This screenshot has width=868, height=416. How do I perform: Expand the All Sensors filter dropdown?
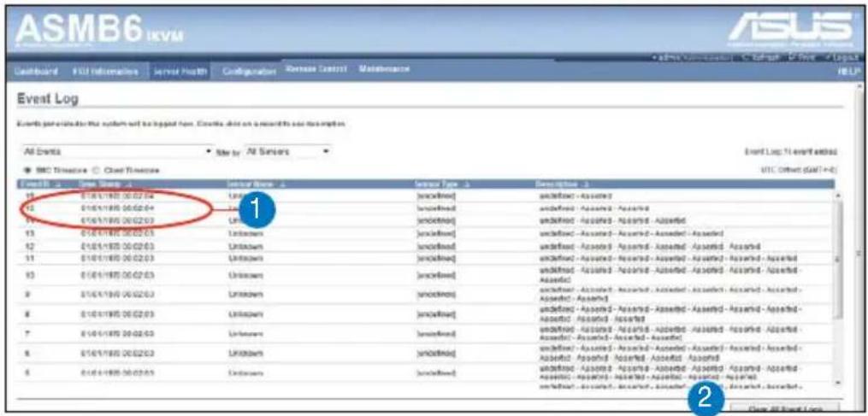[287, 151]
